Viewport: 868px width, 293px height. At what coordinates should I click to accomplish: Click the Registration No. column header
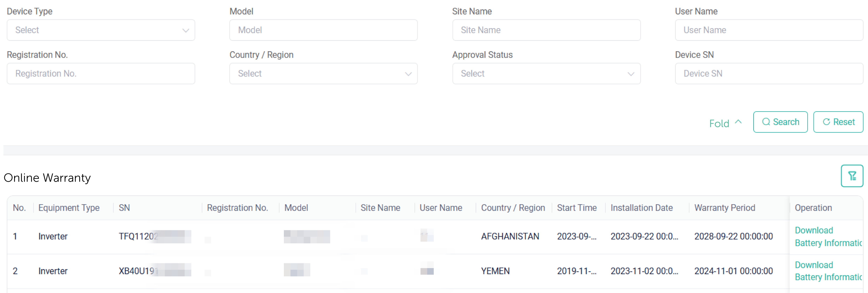(x=237, y=208)
